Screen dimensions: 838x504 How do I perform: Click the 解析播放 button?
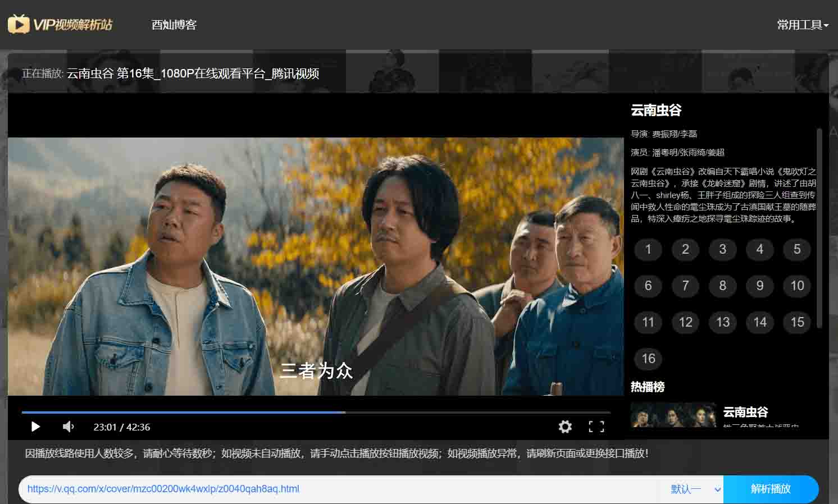(x=771, y=489)
